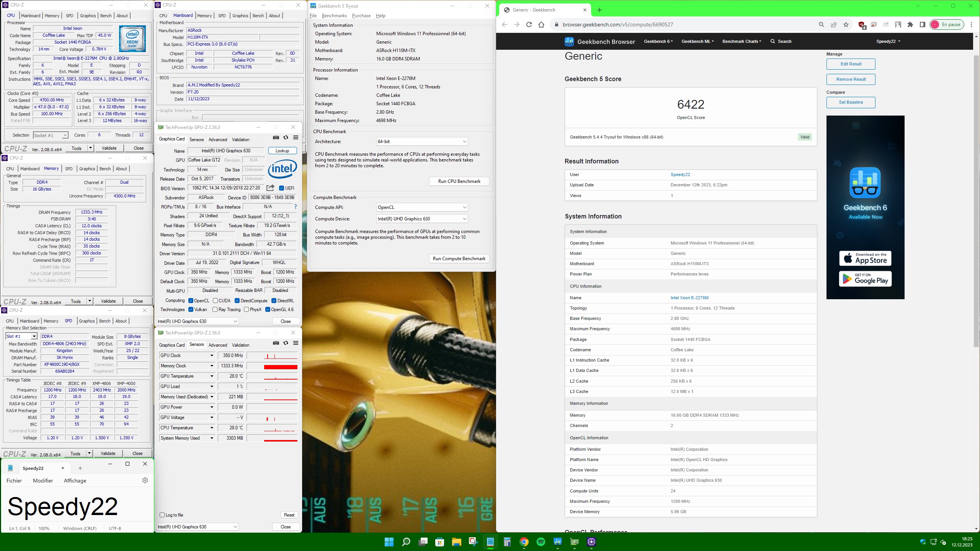Open the Architecture 64-bit dropdown in Geekbench

coord(422,142)
